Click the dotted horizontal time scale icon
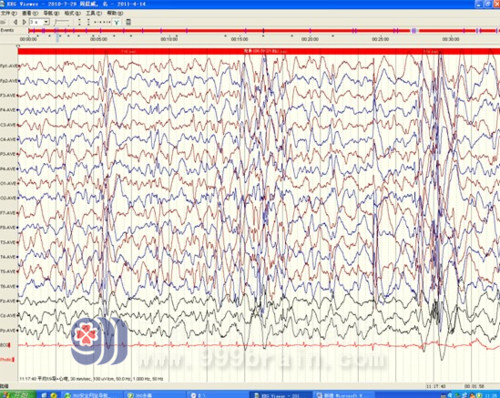500x398 pixels. [x=102, y=22]
